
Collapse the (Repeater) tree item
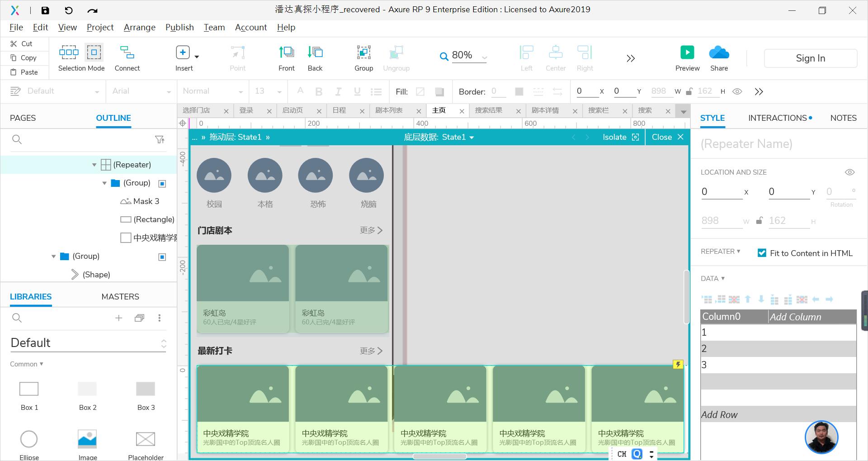(94, 165)
